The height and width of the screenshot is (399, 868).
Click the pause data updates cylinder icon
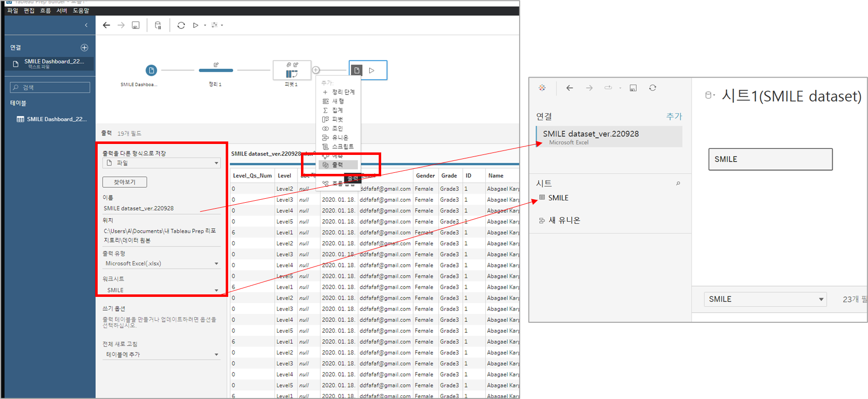pos(158,25)
